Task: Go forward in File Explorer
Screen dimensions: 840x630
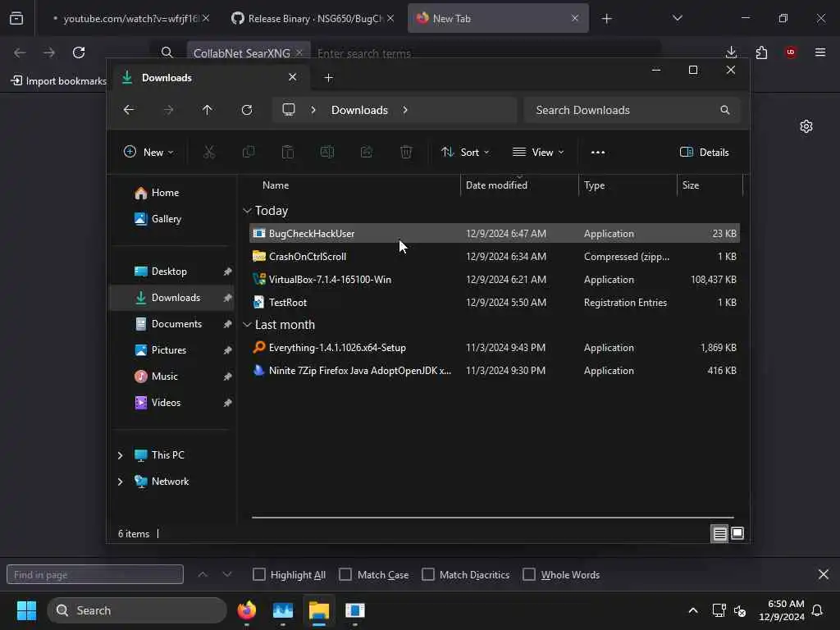Action: tap(168, 110)
